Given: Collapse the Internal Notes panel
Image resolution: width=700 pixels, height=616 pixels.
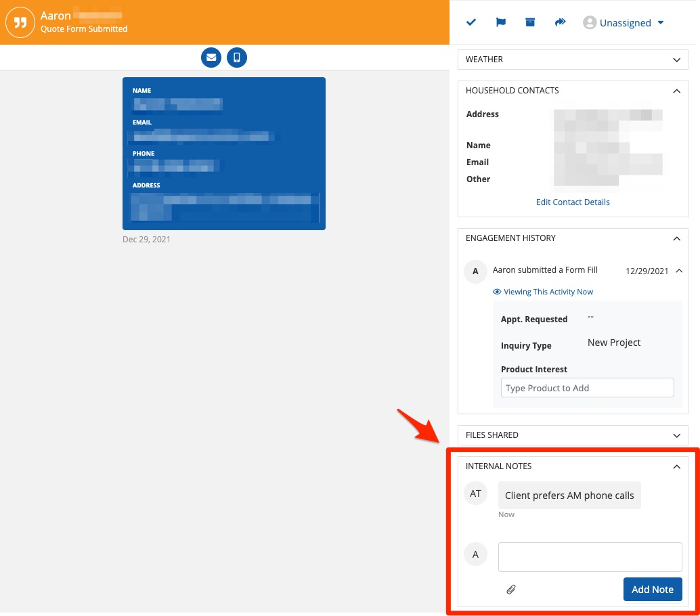Looking at the screenshot, I should (676, 466).
